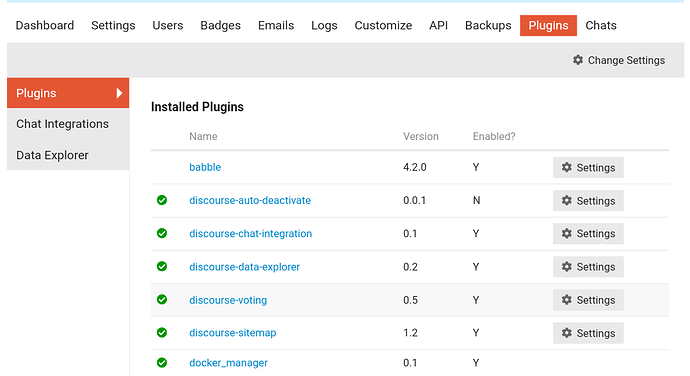Click the green check icon beside discourse-data-explorer
The image size is (690, 376).
[162, 266]
